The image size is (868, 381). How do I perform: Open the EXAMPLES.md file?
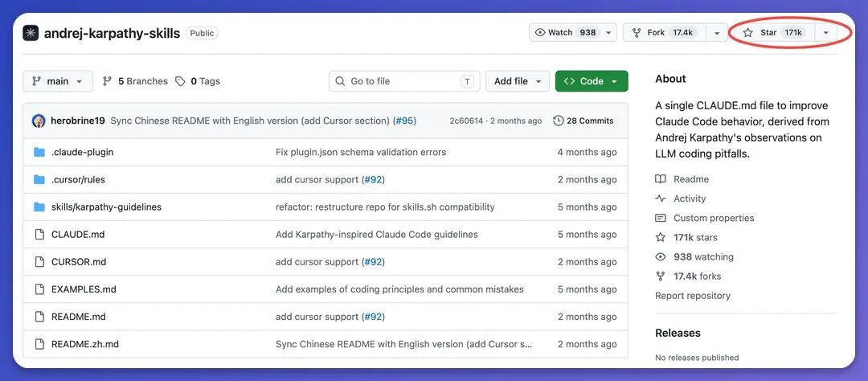[84, 289]
